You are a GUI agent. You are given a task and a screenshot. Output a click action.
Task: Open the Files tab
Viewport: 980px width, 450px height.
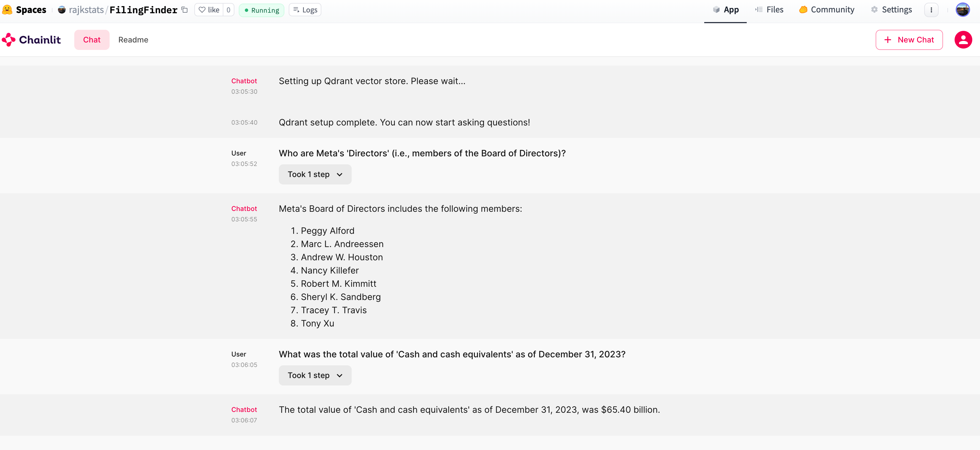[x=769, y=10]
